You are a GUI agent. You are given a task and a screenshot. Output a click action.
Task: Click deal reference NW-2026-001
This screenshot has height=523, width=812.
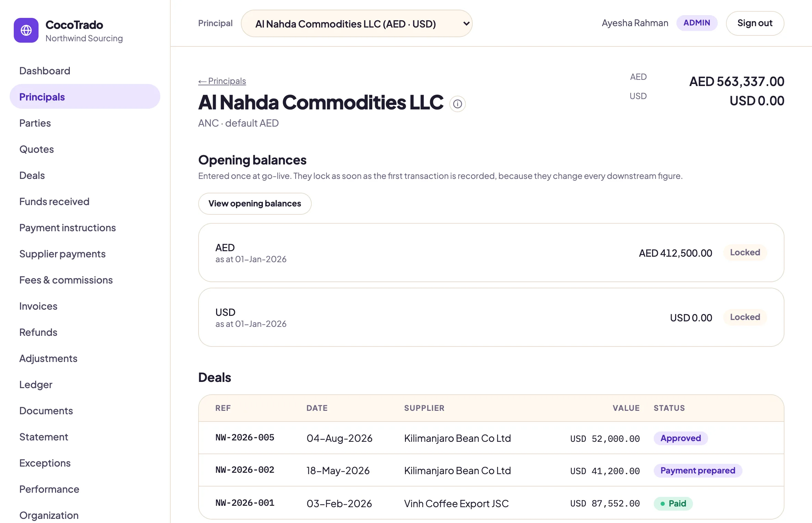pyautogui.click(x=245, y=503)
